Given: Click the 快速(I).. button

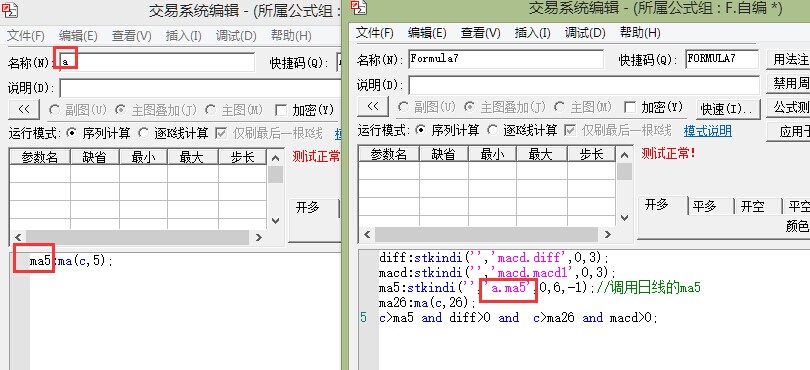Looking at the screenshot, I should pos(728,109).
